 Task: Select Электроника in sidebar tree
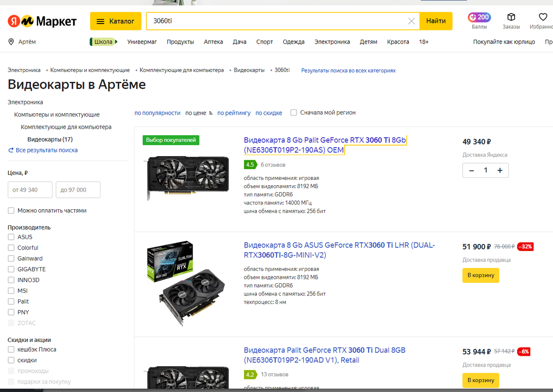(x=25, y=102)
